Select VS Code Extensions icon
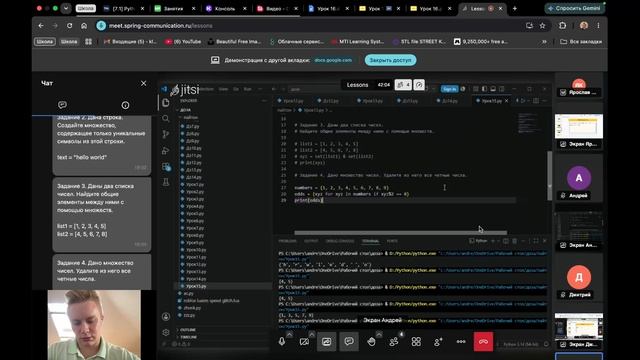This screenshot has height=360, width=640. pos(166,167)
